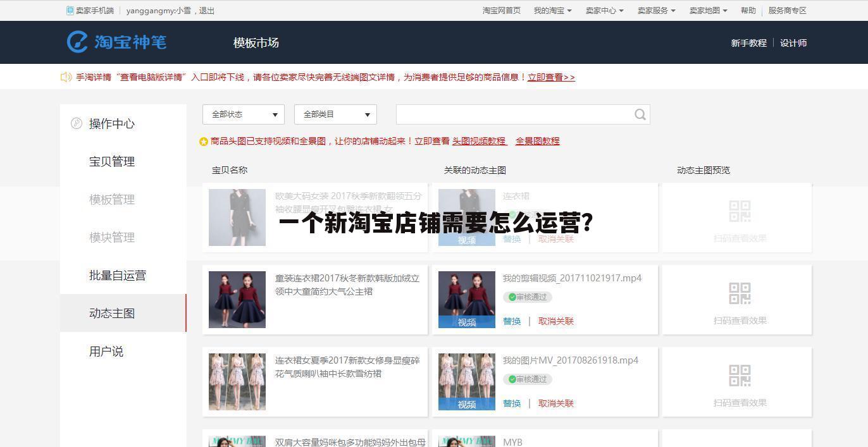This screenshot has width=868, height=447.
Task: Click the 关联的动态主图 column header
Action: click(475, 170)
